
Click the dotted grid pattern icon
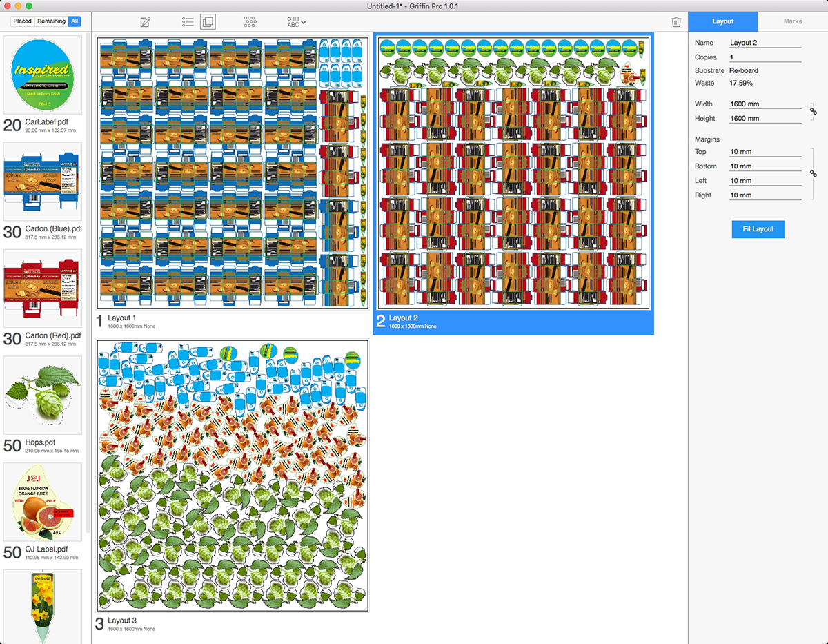[x=250, y=22]
